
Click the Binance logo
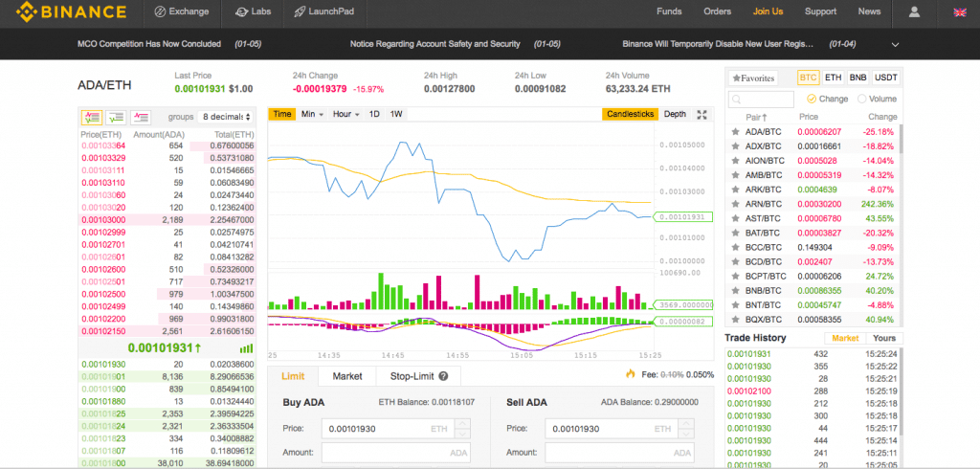coord(71,11)
